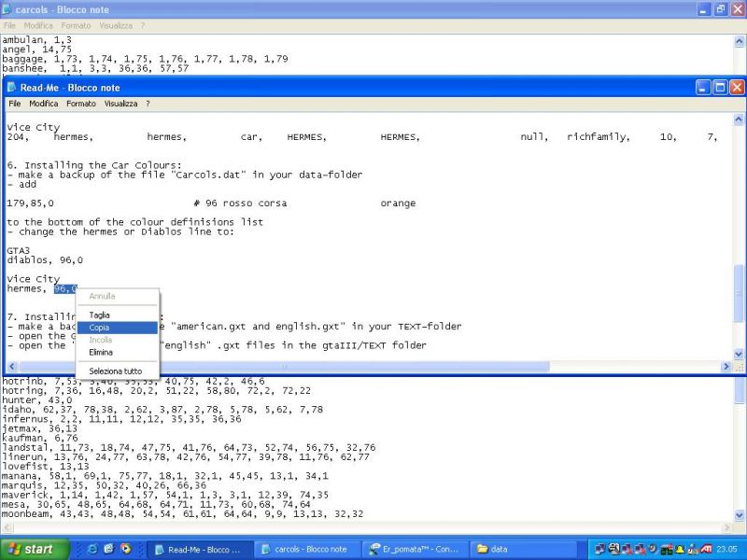Click the carcols notepad title bar icon

click(x=8, y=8)
